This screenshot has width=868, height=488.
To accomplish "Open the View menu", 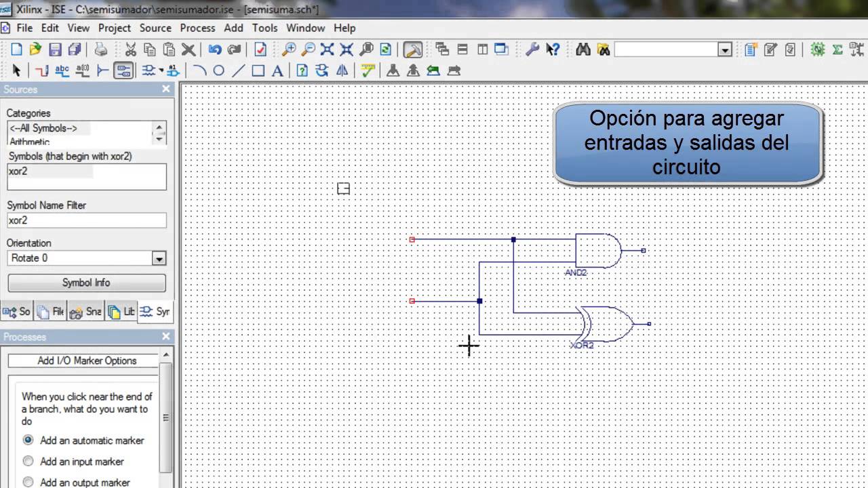I will (x=78, y=28).
